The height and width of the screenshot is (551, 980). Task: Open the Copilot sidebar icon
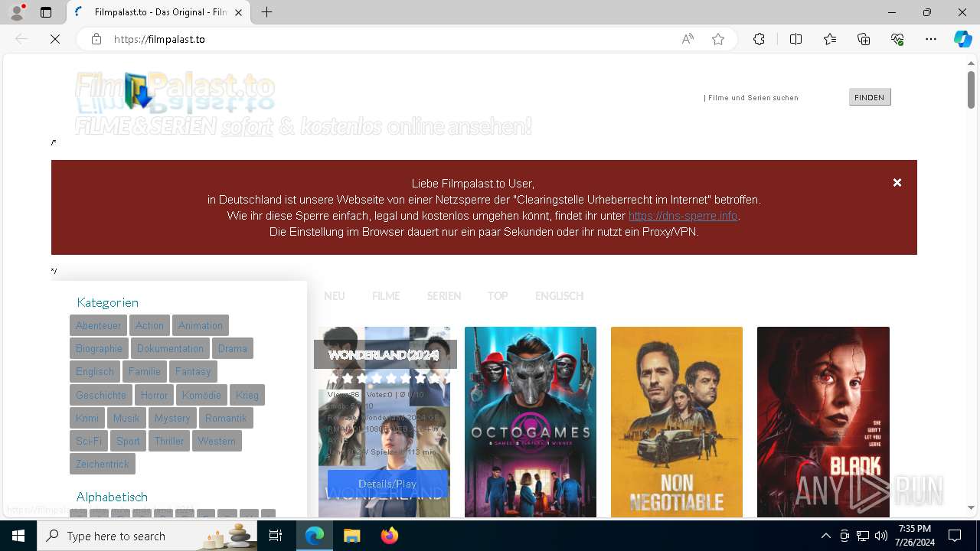(x=962, y=39)
